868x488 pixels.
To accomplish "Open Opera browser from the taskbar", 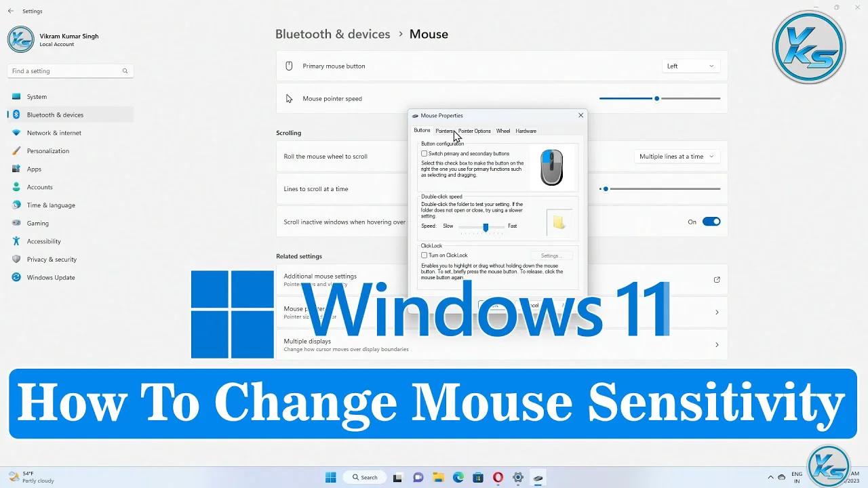I will point(498,477).
